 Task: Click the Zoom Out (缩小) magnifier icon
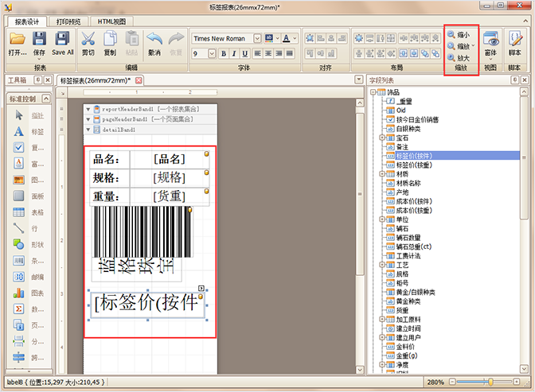tap(451, 35)
